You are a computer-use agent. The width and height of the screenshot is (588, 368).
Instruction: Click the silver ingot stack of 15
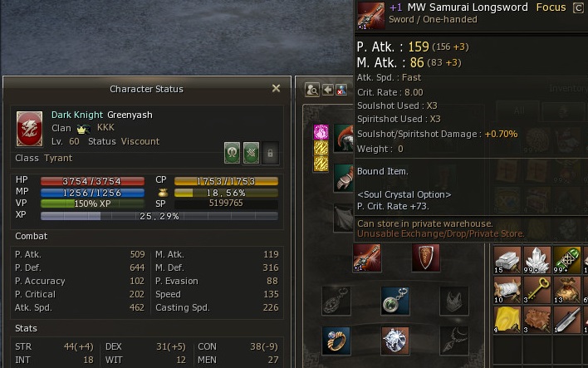tap(507, 259)
